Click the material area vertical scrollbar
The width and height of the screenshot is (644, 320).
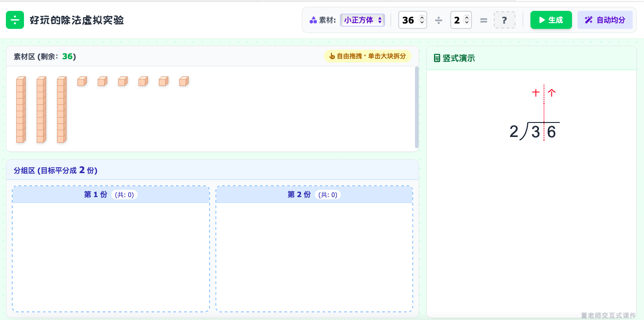point(417,108)
